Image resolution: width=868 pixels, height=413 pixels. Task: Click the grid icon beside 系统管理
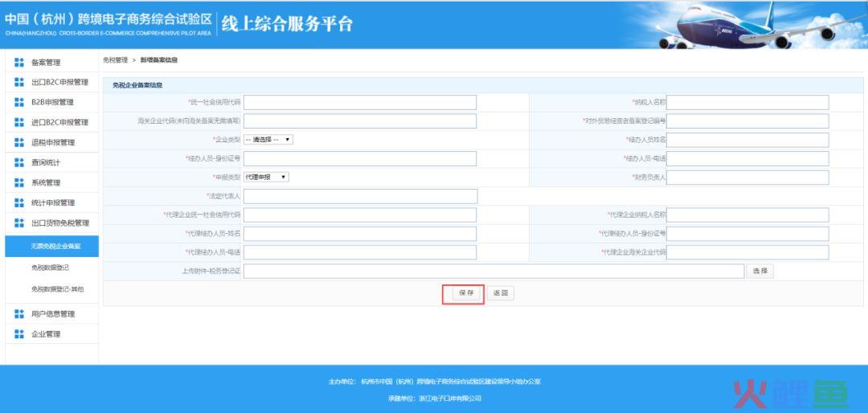point(19,182)
